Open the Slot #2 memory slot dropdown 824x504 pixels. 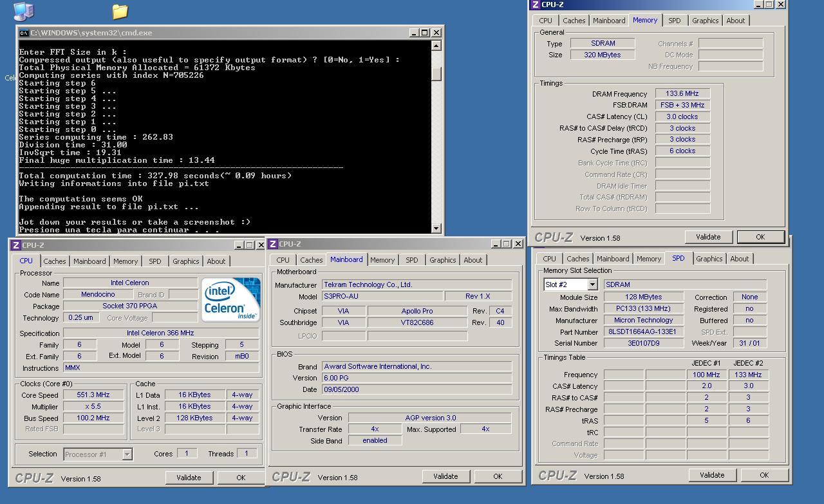[x=592, y=285]
